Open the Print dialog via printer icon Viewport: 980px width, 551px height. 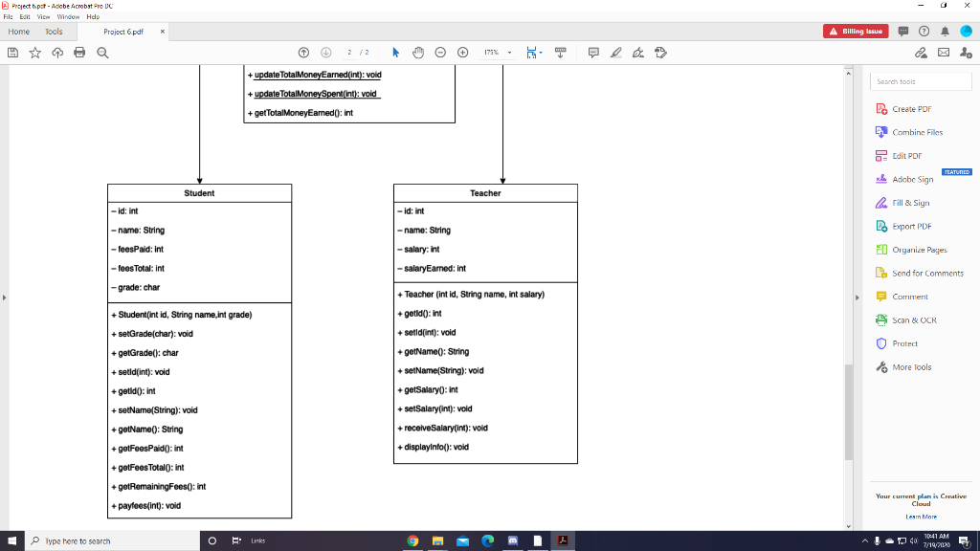[x=78, y=53]
